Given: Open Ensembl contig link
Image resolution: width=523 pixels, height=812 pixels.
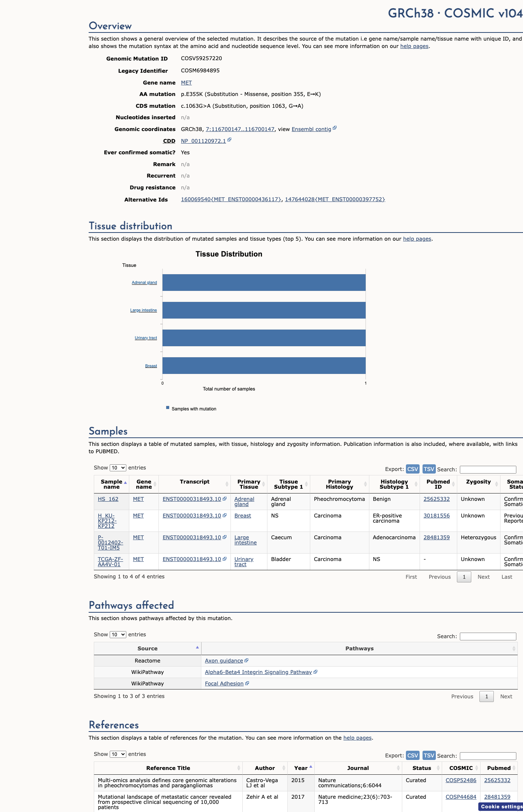Looking at the screenshot, I should click(x=311, y=129).
